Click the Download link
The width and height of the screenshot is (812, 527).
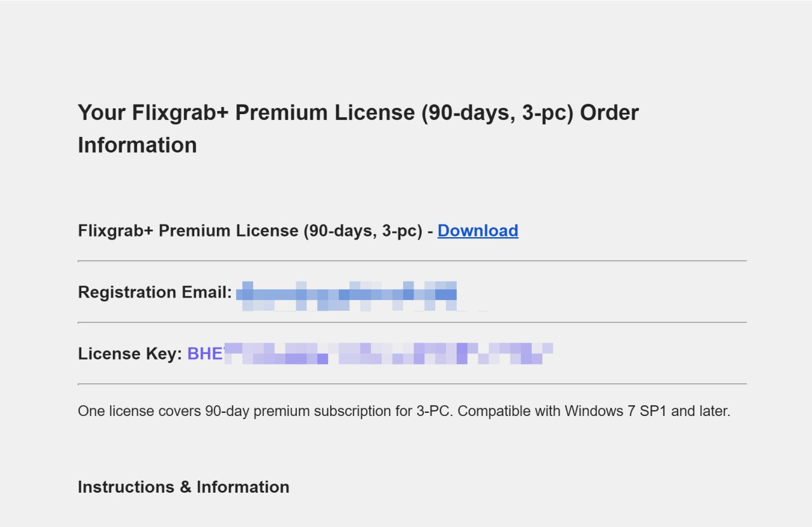pos(478,231)
